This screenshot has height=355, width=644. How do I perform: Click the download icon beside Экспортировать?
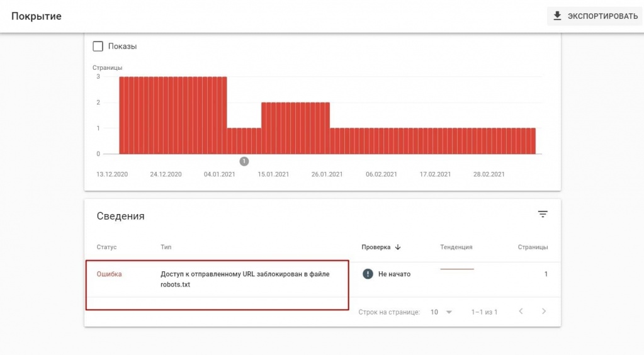click(557, 16)
